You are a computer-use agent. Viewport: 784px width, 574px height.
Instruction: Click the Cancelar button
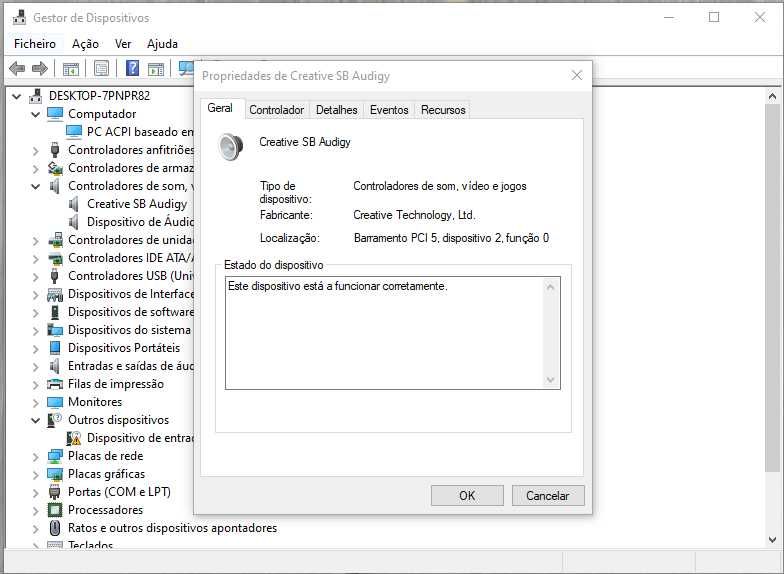coord(548,496)
